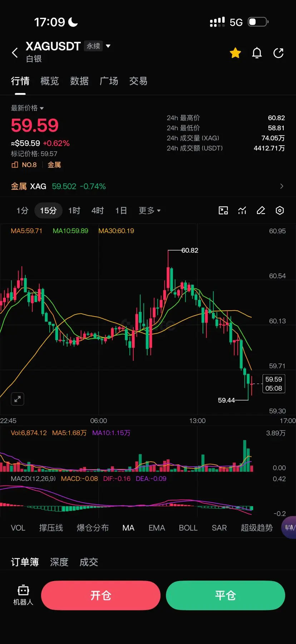Viewport: 296px width, 644px height.
Task: Expand chart to fullscreen icon
Action: click(x=18, y=399)
